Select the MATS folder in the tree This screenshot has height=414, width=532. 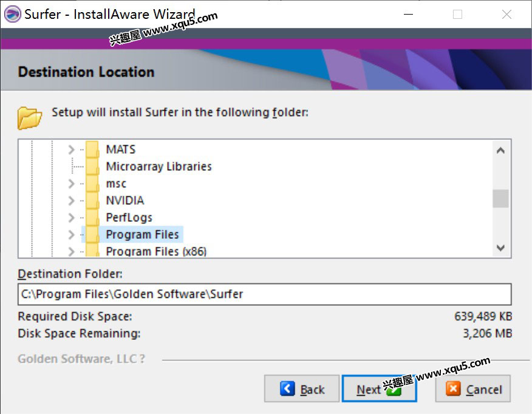click(x=121, y=150)
